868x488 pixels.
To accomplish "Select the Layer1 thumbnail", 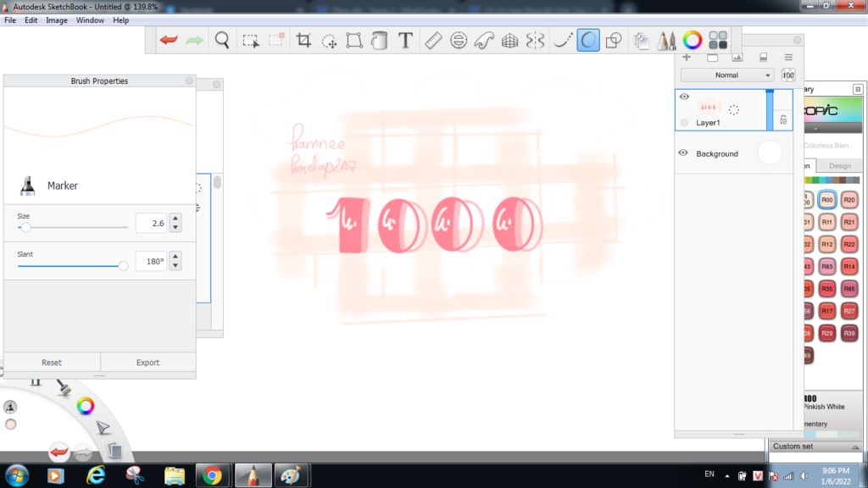I will click(x=709, y=108).
